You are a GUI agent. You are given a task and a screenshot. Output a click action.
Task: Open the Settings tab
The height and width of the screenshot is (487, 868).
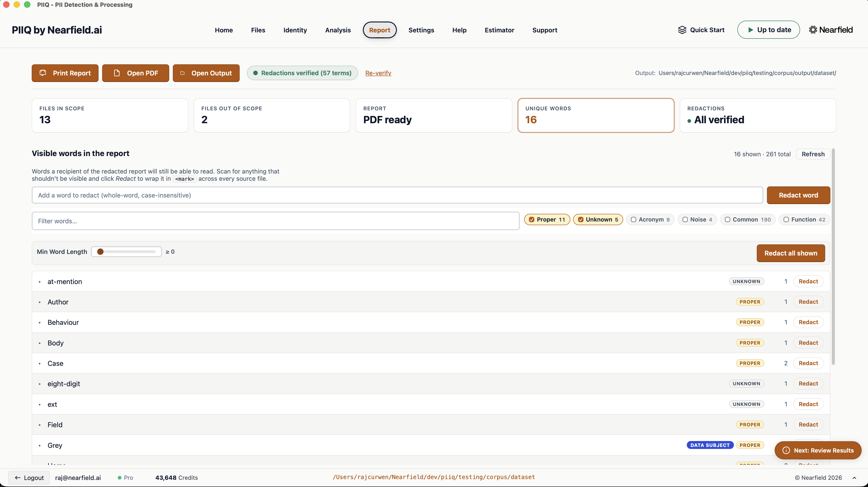(x=421, y=30)
